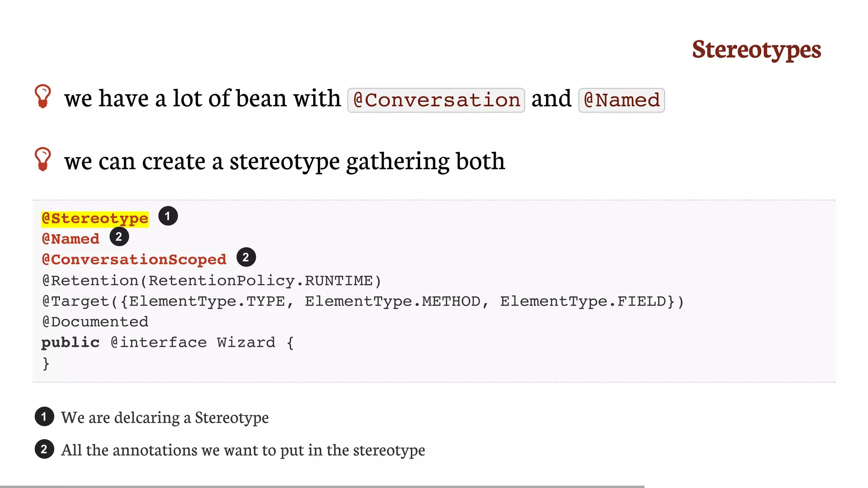Click callout badge 1 next to @Stereotype
Image resolution: width=868 pixels, height=488 pixels.
pos(168,216)
